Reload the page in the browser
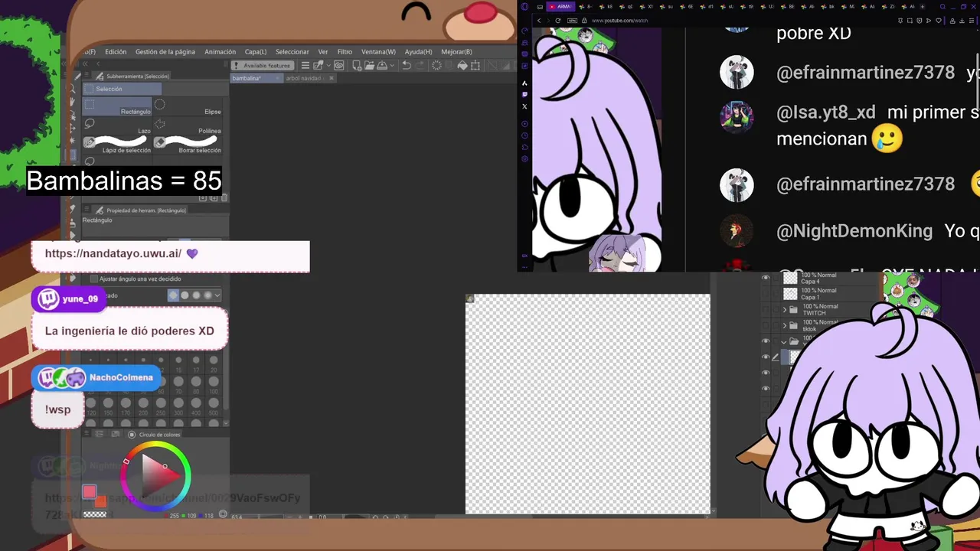 [x=557, y=21]
